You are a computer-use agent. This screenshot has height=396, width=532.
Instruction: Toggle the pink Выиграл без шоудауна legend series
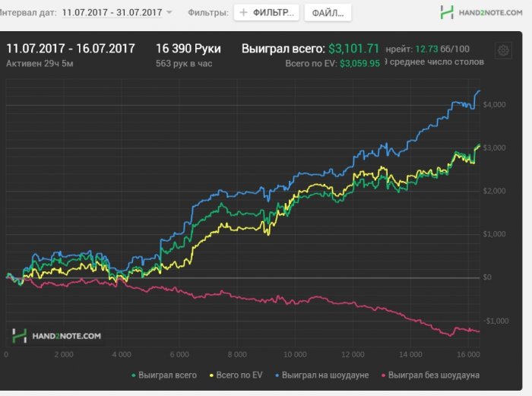(430, 375)
